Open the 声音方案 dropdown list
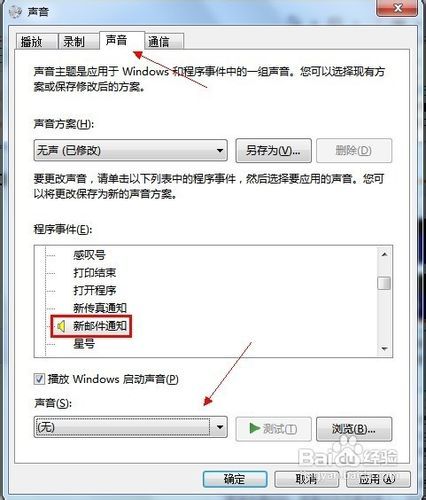This screenshot has height=500, width=426. click(131, 150)
